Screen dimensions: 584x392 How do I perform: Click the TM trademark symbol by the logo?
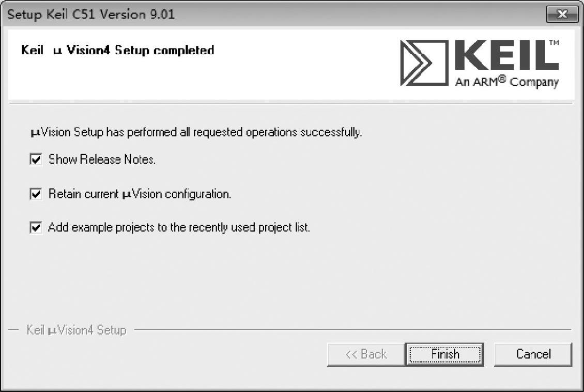coord(553,43)
